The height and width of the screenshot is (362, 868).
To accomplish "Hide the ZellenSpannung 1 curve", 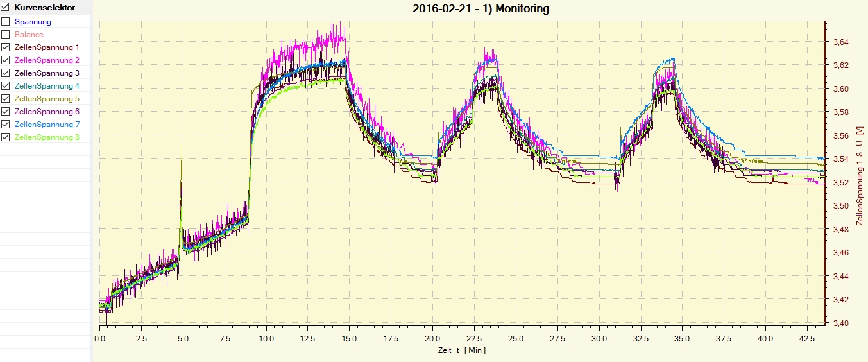I will pos(6,47).
